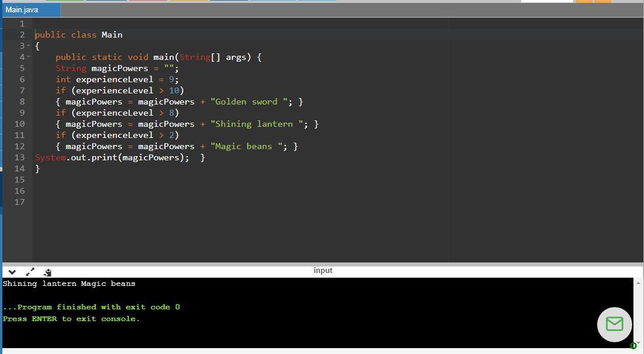Click line number 5 in the gutter

point(22,68)
